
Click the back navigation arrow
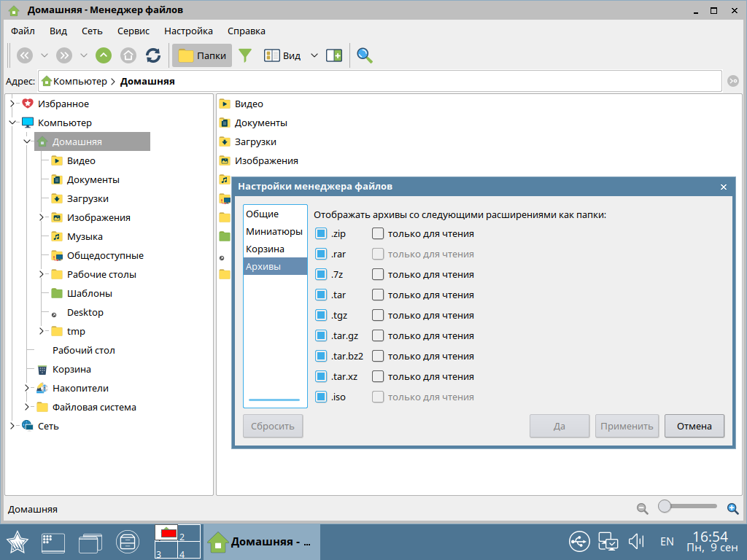tap(25, 55)
